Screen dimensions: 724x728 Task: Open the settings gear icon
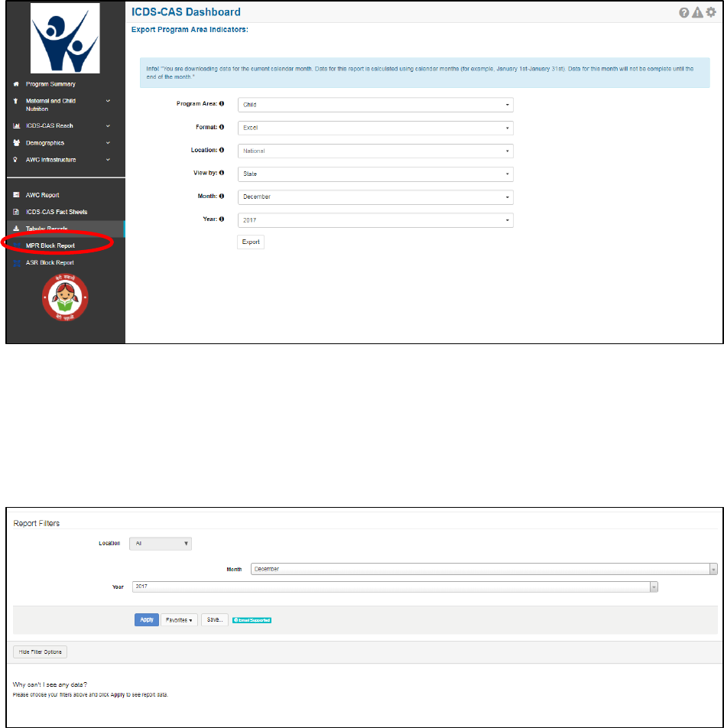[711, 12]
